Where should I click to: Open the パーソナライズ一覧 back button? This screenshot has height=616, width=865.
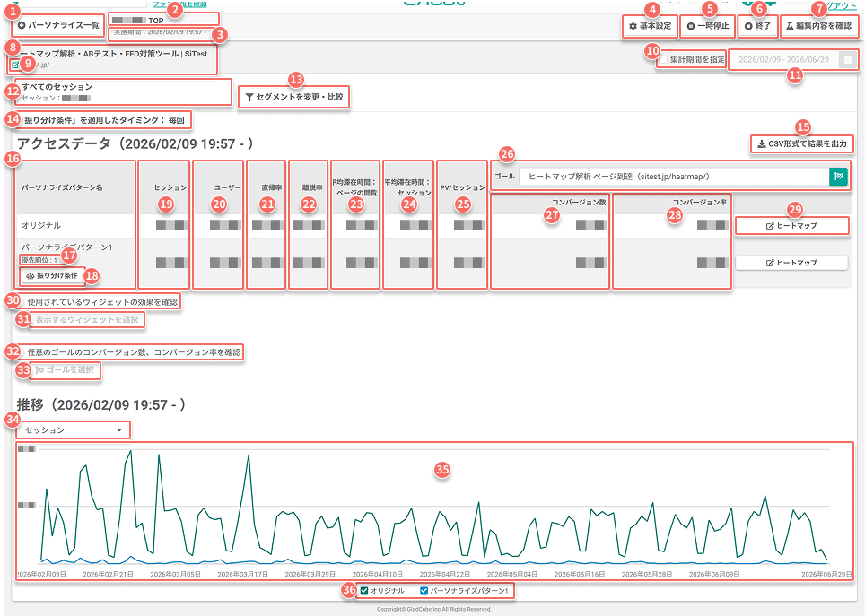(x=58, y=25)
